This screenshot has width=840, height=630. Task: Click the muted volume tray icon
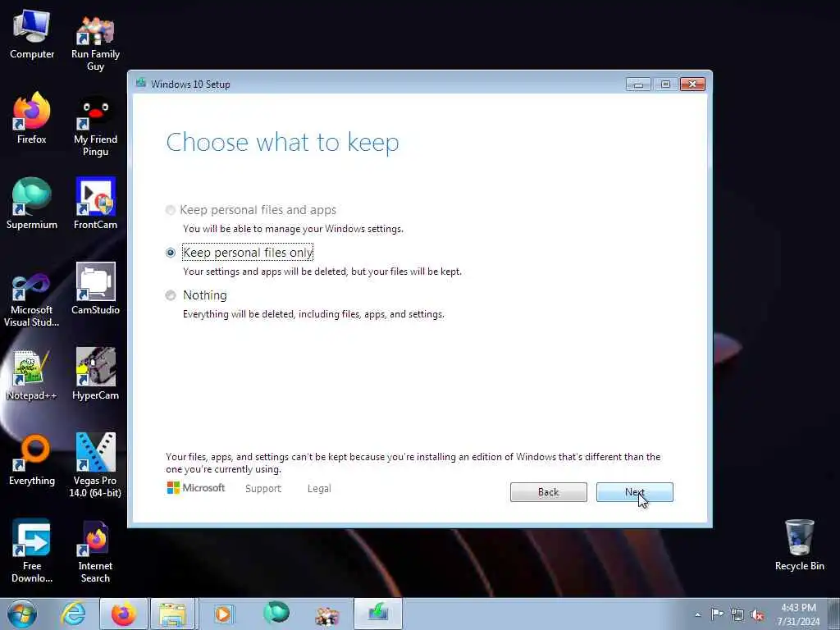pyautogui.click(x=757, y=615)
